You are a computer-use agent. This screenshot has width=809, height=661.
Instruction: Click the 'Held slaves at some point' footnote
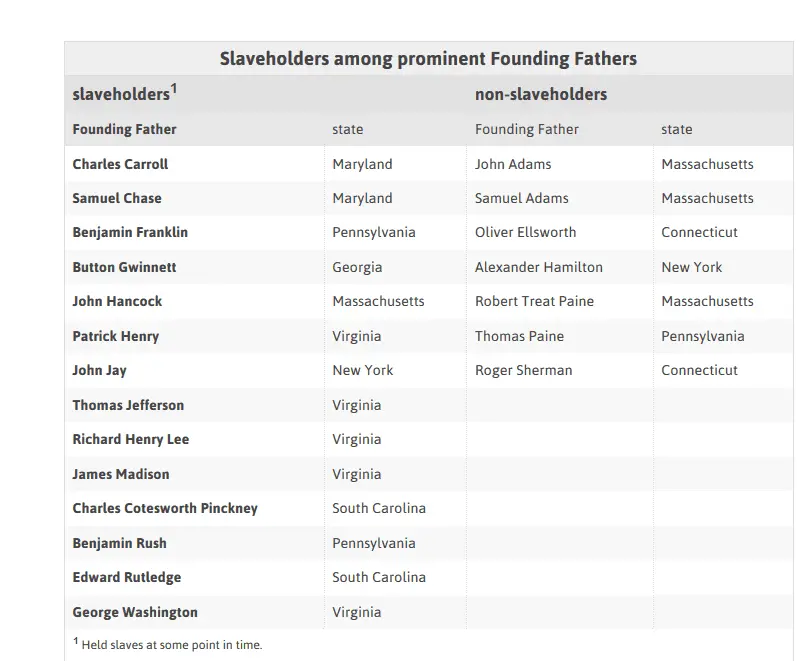[x=172, y=645]
